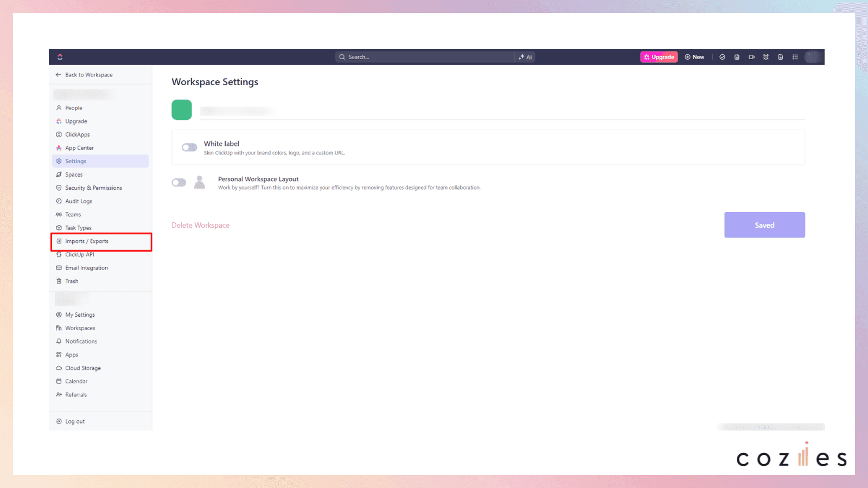Open ClickUp API in the sidebar
868x488 pixels.
pyautogui.click(x=100, y=255)
